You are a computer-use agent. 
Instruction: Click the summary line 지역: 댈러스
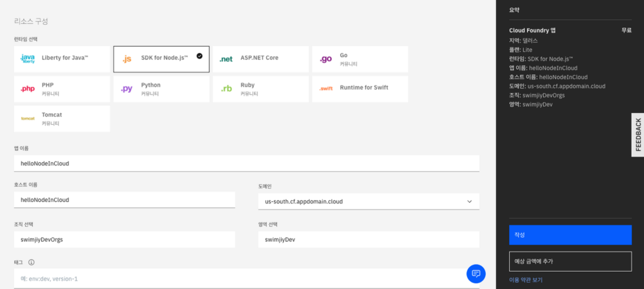click(523, 41)
